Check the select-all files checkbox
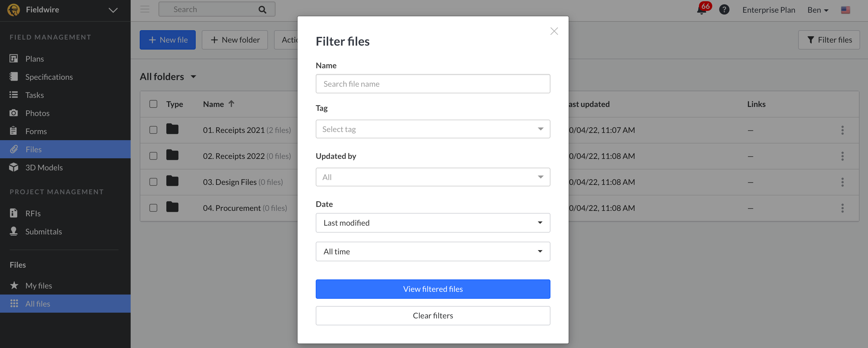The width and height of the screenshot is (868, 348). pyautogui.click(x=153, y=104)
